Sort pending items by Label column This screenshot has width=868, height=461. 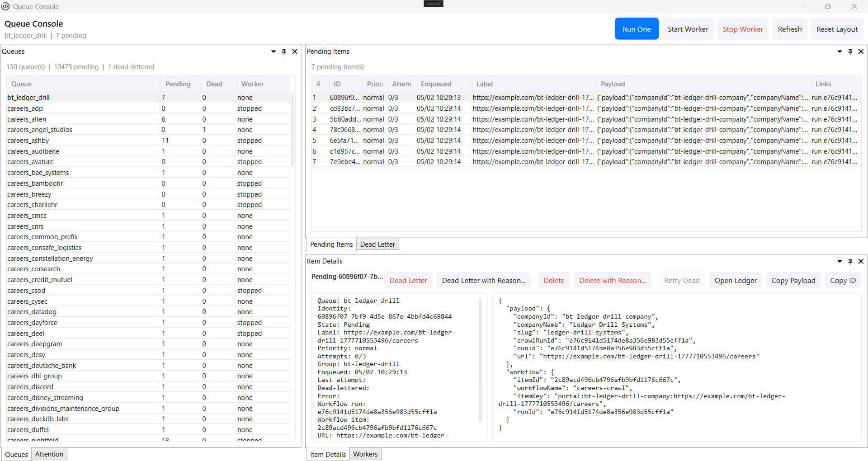(533, 84)
